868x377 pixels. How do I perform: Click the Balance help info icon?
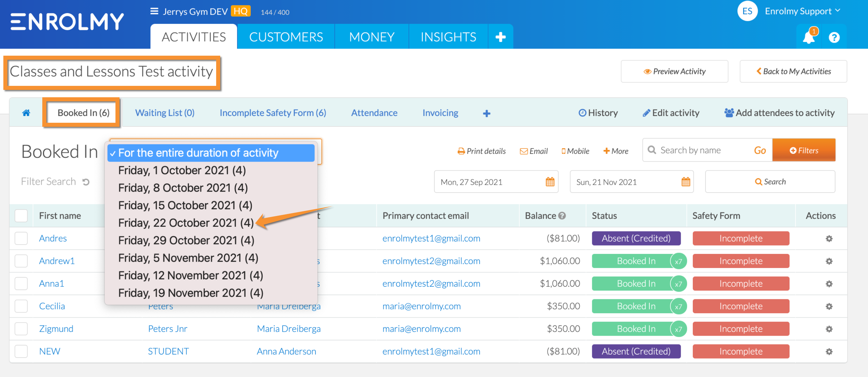click(562, 215)
